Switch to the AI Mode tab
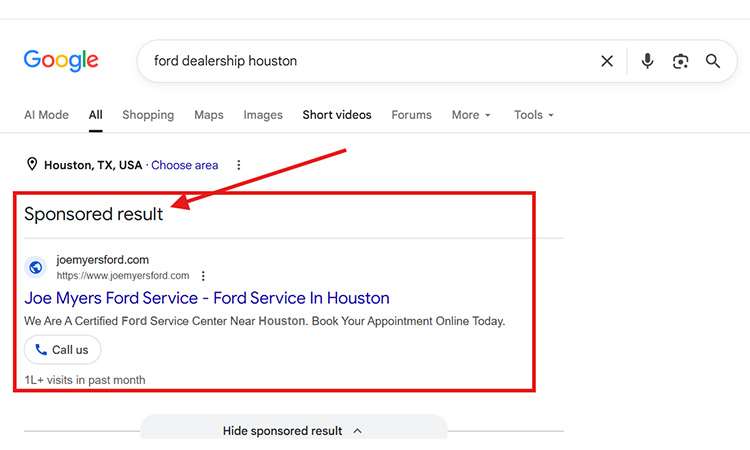This screenshot has height=450, width=750. 46,115
